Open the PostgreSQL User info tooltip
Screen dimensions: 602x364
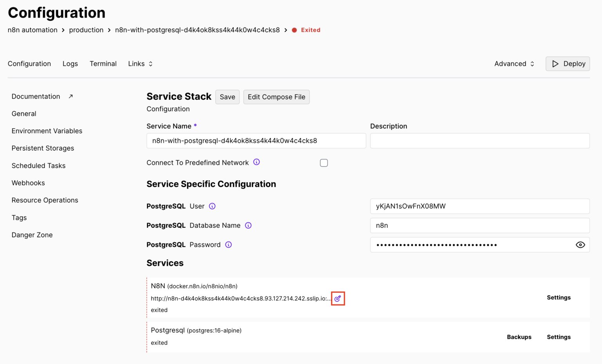[212, 206]
